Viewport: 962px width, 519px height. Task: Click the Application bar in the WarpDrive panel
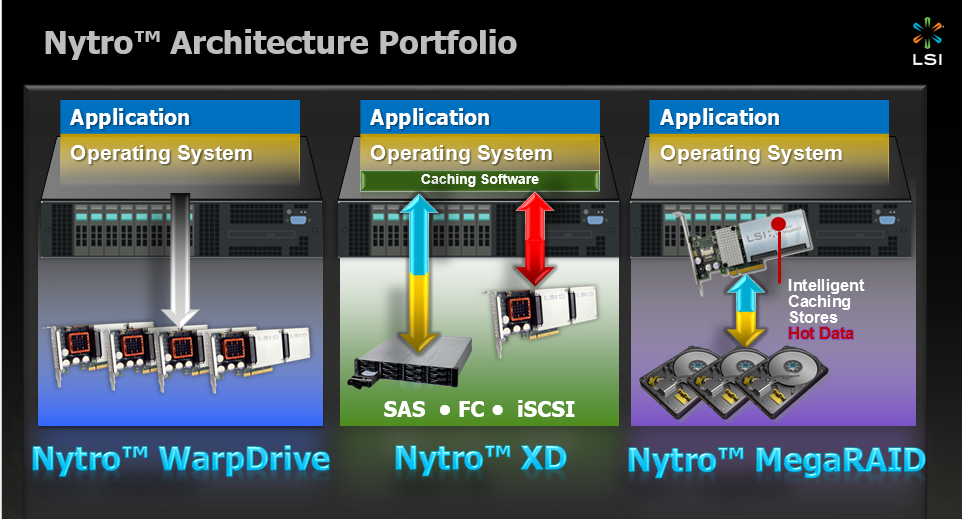pos(181,118)
